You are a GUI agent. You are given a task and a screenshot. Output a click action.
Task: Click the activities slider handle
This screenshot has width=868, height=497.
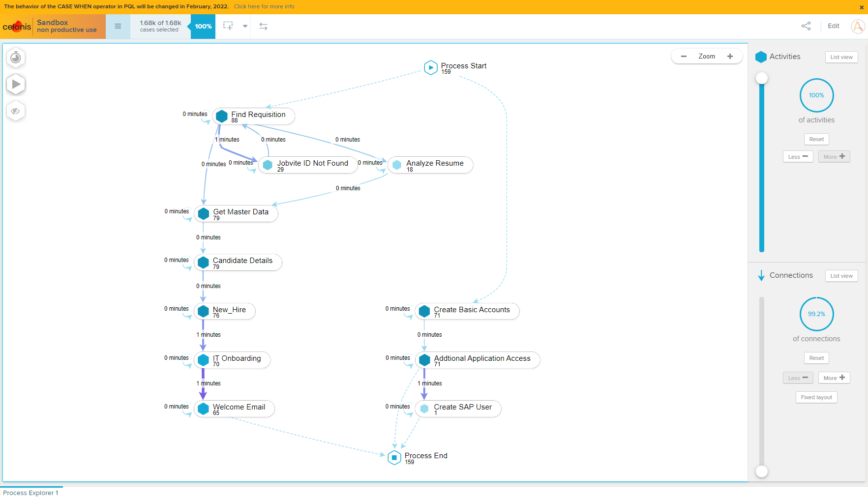pyautogui.click(x=762, y=78)
